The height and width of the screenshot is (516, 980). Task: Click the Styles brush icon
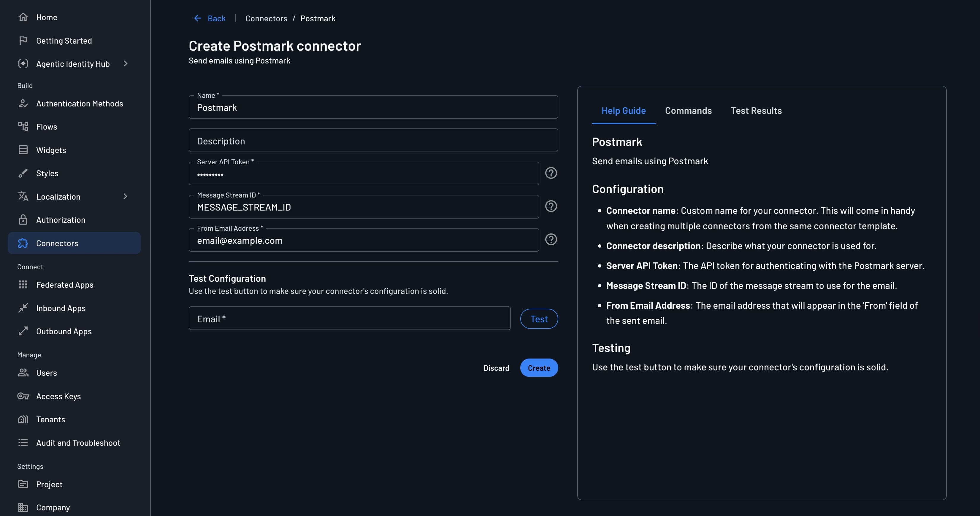[23, 173]
